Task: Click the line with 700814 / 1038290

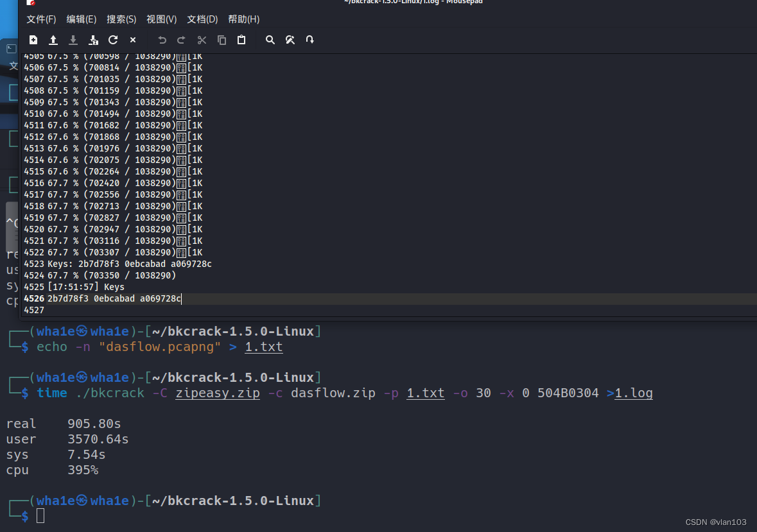Action: pos(125,67)
